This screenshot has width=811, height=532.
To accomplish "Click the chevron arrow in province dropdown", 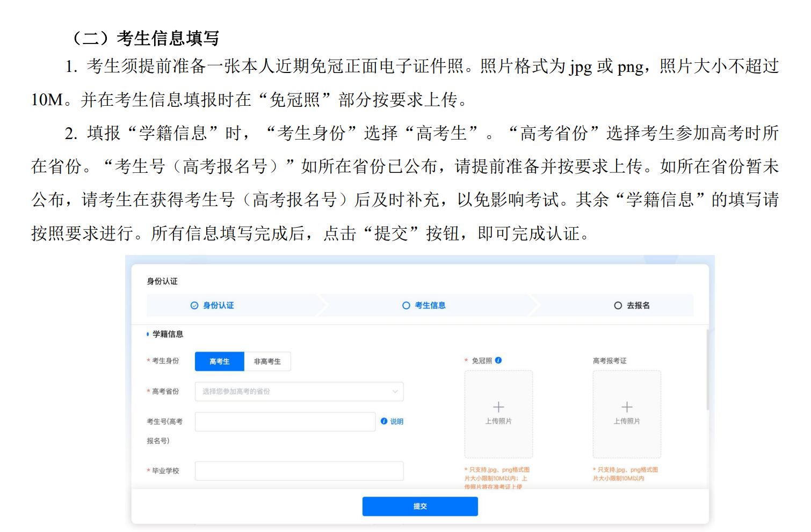I will tap(395, 391).
